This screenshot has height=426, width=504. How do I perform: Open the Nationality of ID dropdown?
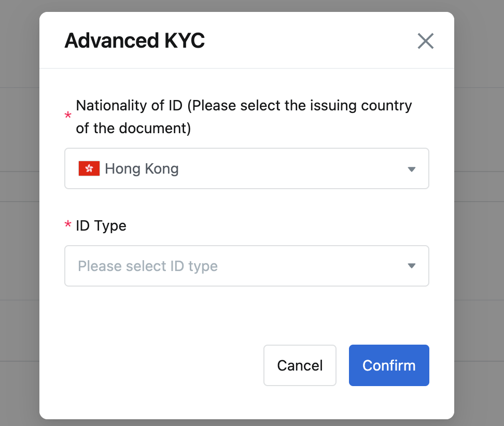246,168
